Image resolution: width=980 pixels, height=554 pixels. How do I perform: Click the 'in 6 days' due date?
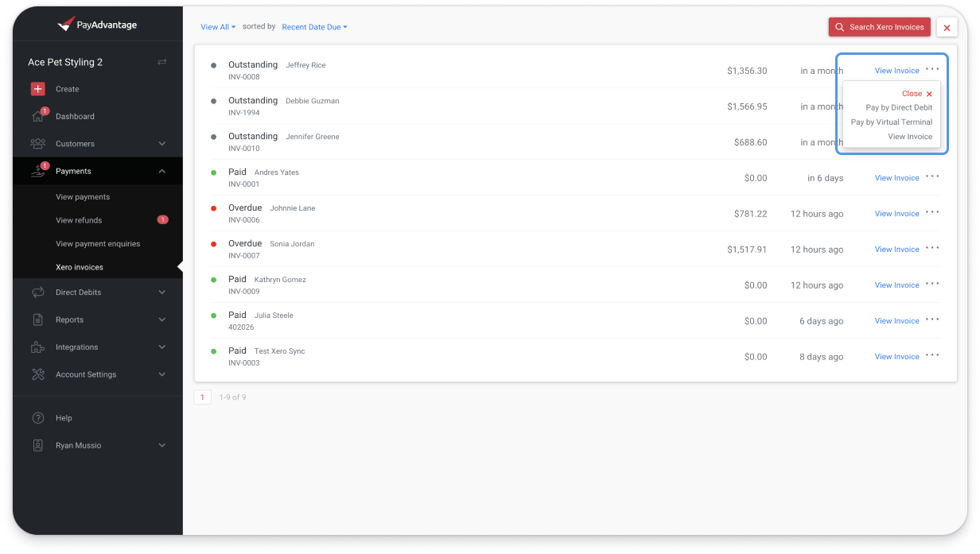coord(825,178)
